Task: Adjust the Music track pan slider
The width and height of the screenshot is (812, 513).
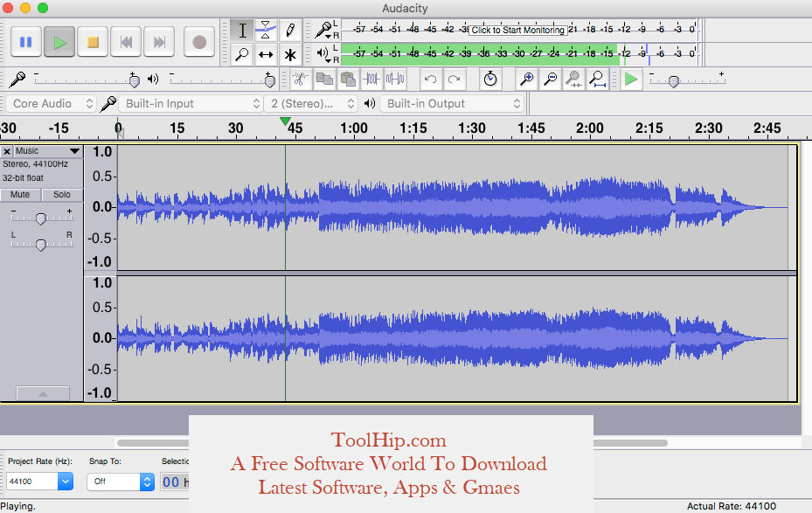Action: (x=41, y=244)
